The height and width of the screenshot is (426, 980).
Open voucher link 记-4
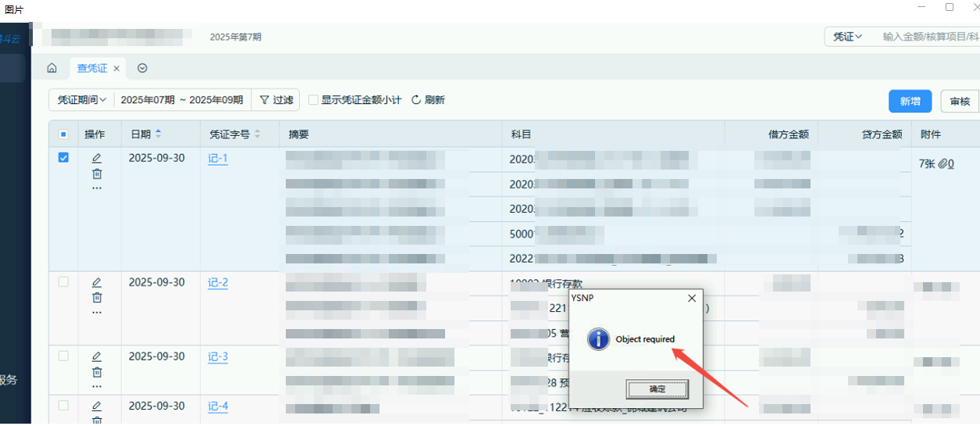pos(218,406)
